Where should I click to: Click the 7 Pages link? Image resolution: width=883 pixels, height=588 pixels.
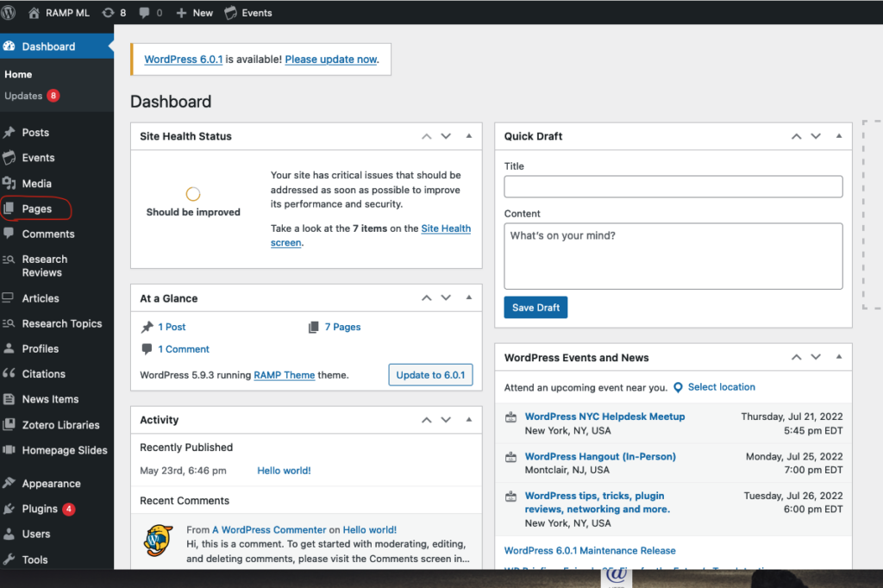[x=342, y=328]
